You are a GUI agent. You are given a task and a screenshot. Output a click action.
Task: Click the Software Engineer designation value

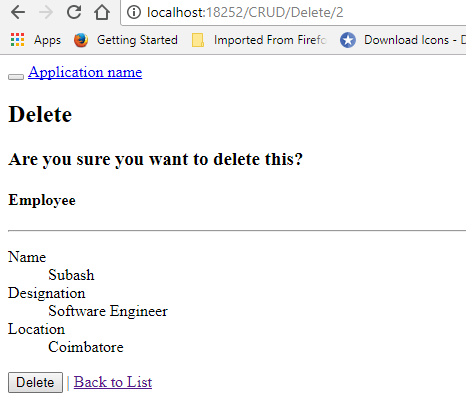pyautogui.click(x=108, y=311)
